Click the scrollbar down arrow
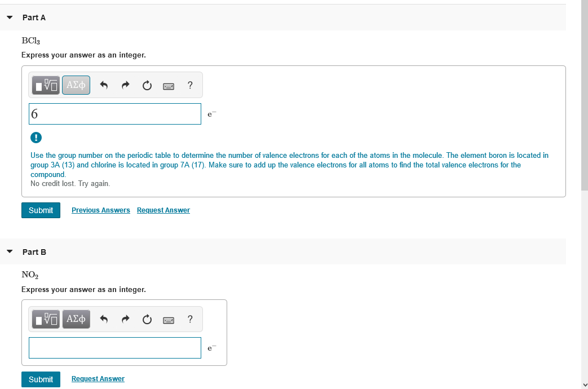 [x=584, y=385]
